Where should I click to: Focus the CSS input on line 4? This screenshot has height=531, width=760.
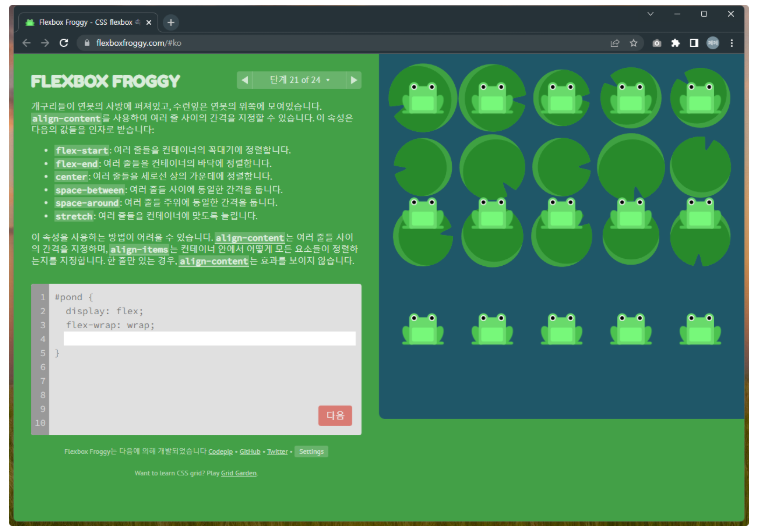pyautogui.click(x=210, y=339)
